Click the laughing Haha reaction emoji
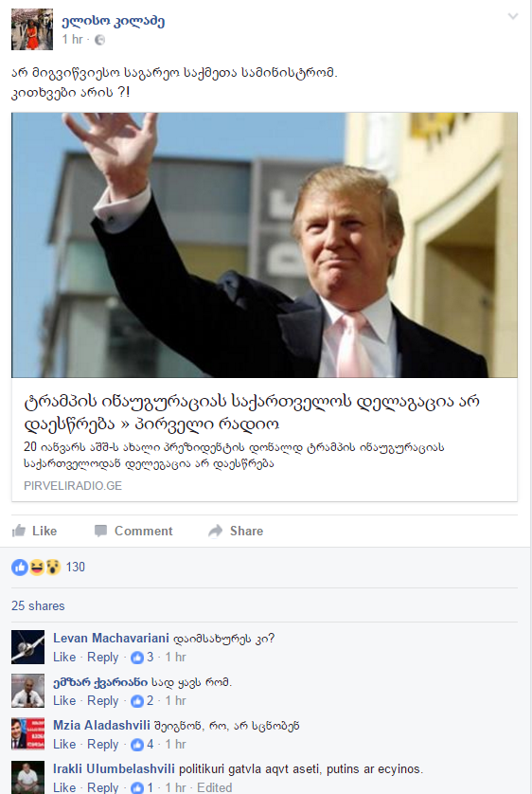The image size is (532, 794). point(36,568)
